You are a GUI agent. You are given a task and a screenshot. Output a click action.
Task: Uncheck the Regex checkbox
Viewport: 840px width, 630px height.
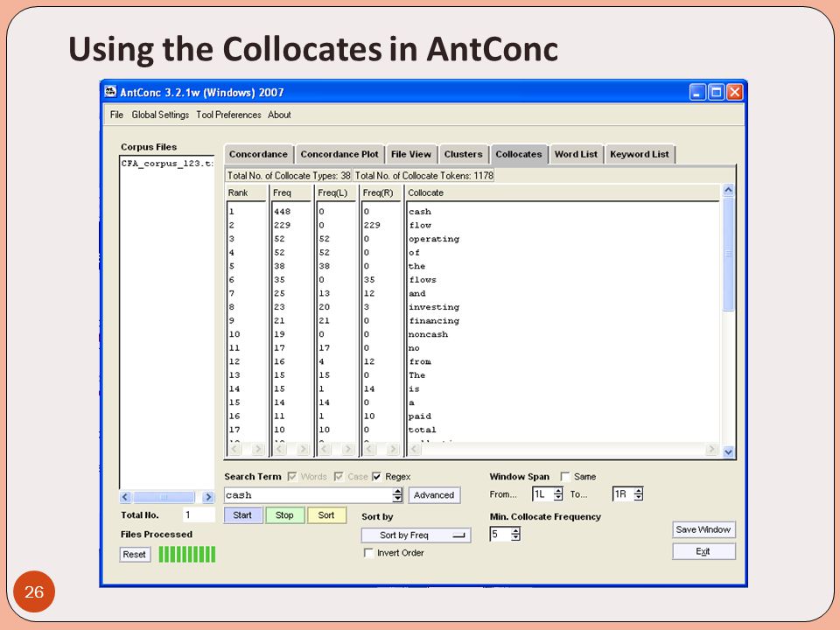376,476
